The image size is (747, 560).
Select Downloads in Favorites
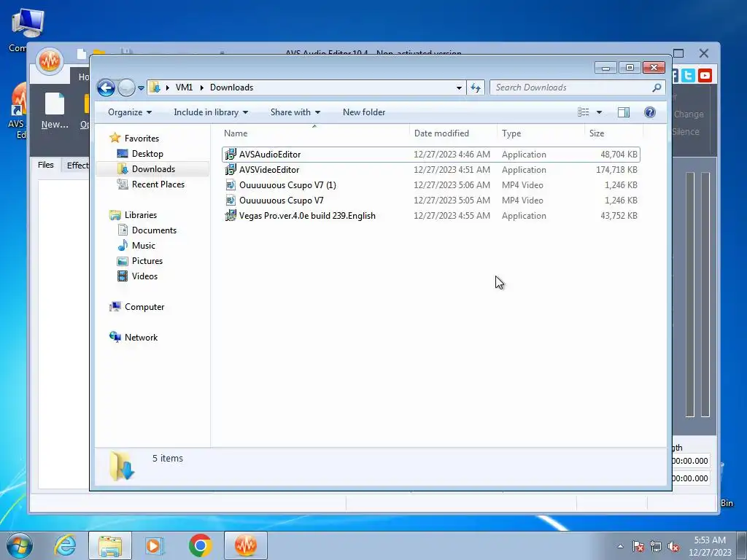153,169
